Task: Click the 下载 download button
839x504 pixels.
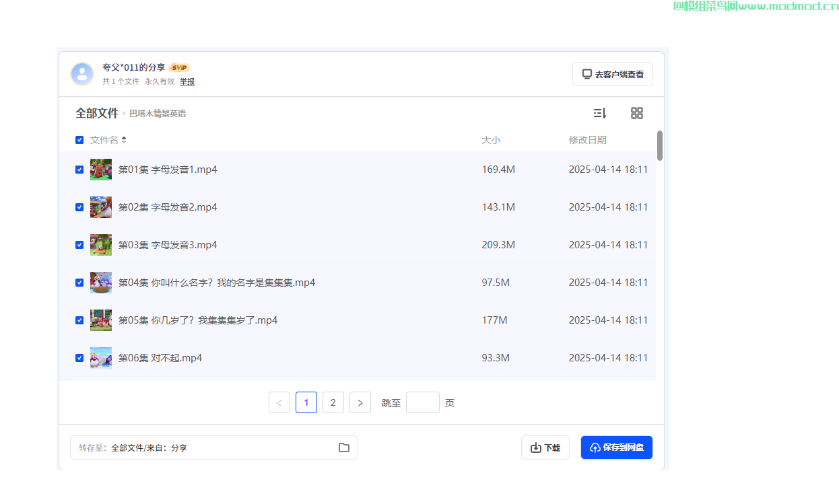Action: (x=545, y=447)
